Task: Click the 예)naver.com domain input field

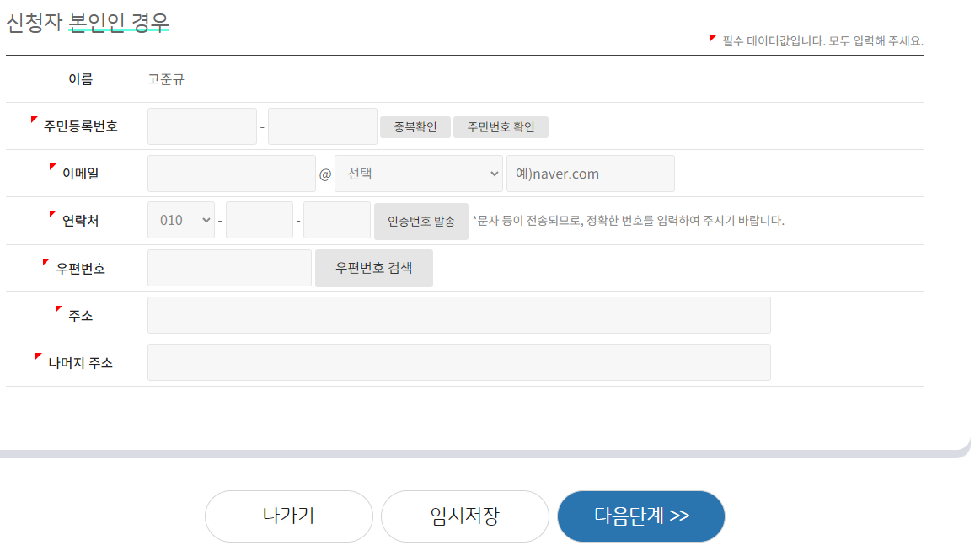Action: [591, 174]
